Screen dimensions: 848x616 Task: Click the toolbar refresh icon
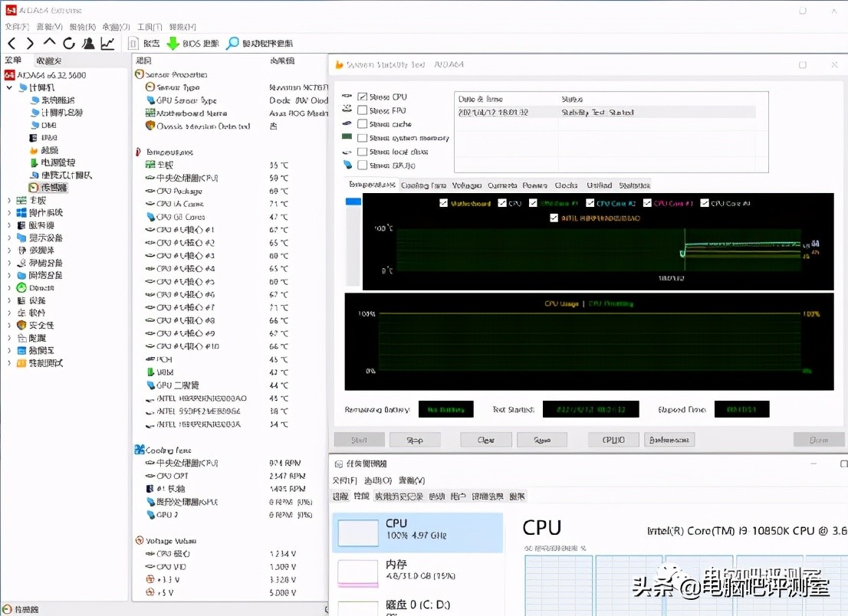(x=67, y=43)
